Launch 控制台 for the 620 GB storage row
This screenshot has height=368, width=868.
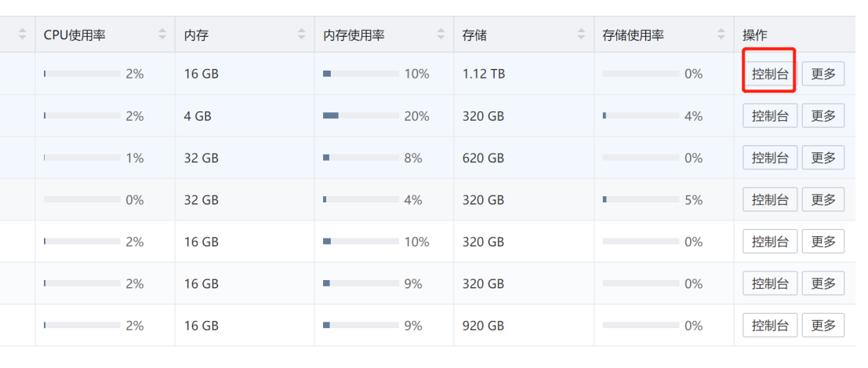coord(770,158)
